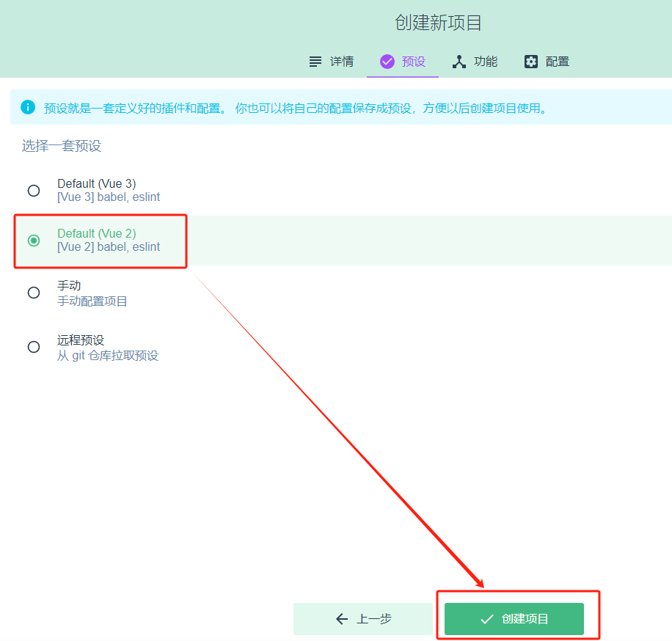This screenshot has width=672, height=641.
Task: Open the 详情 tab
Action: [331, 62]
